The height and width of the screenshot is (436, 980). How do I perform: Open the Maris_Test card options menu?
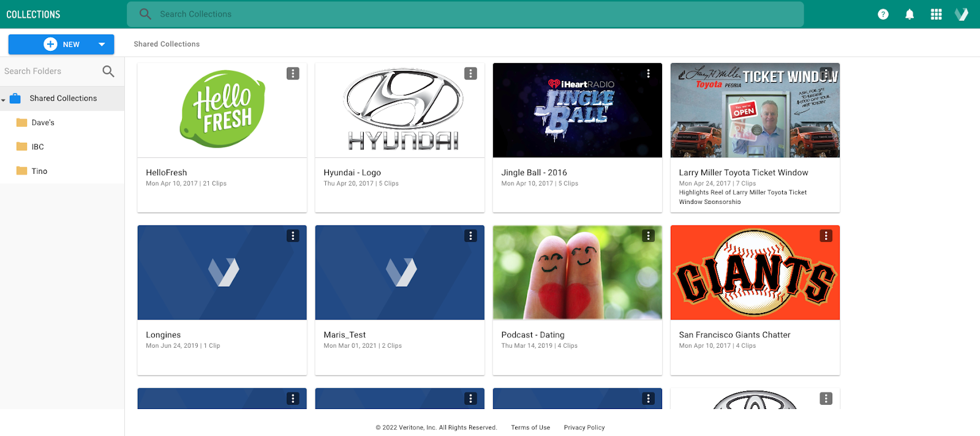(470, 236)
